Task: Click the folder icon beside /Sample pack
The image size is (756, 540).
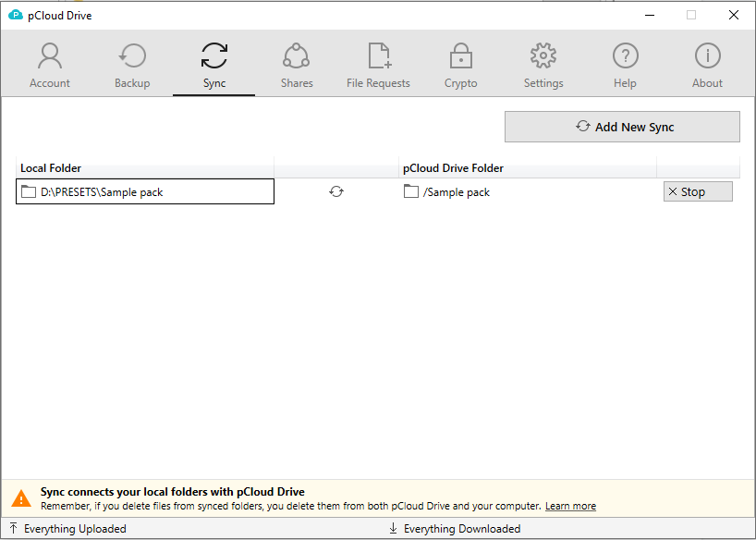Action: coord(410,191)
